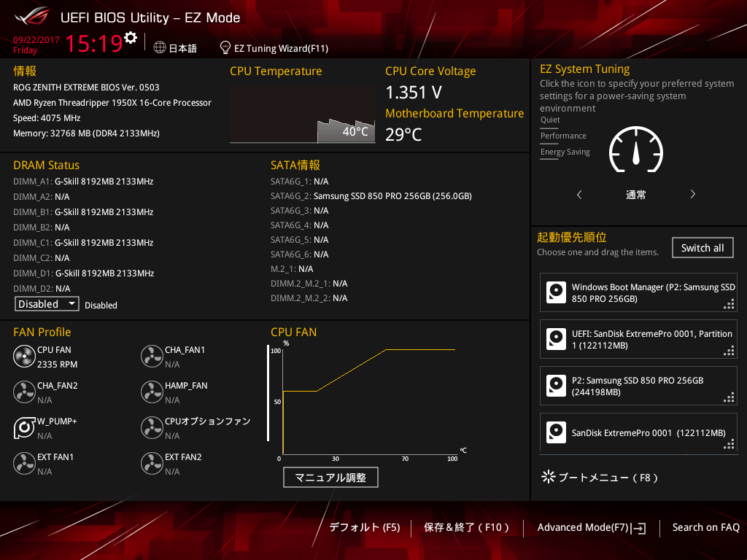The width and height of the screenshot is (747, 560).
Task: Click the globe language icon
Action: pyautogui.click(x=160, y=48)
